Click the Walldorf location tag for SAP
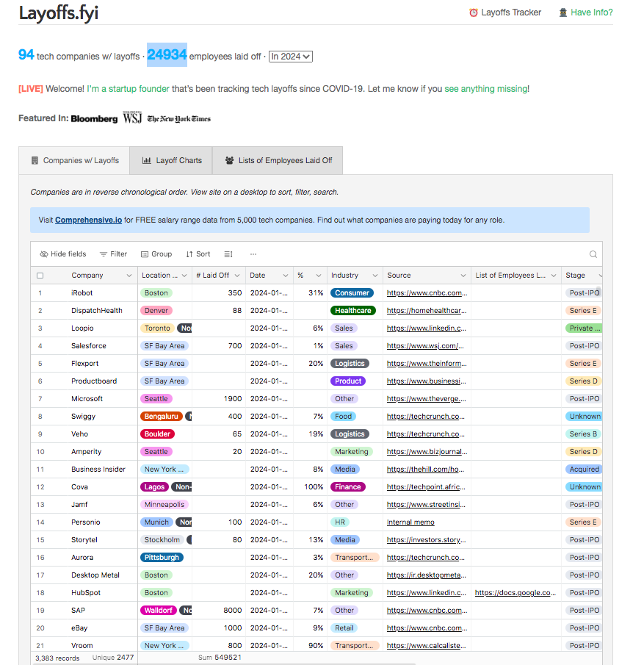The image size is (644, 665). [x=158, y=611]
